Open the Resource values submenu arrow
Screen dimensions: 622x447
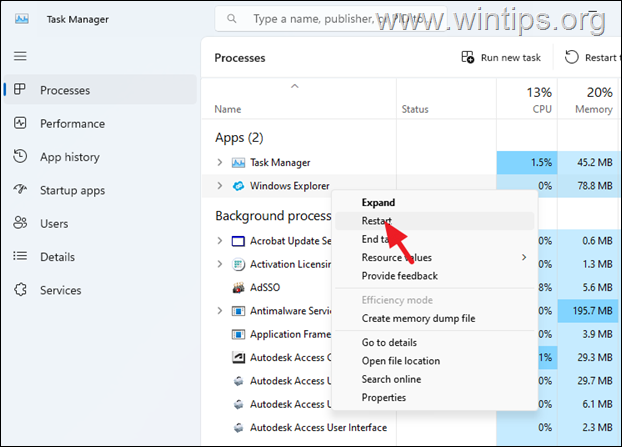[x=524, y=257]
